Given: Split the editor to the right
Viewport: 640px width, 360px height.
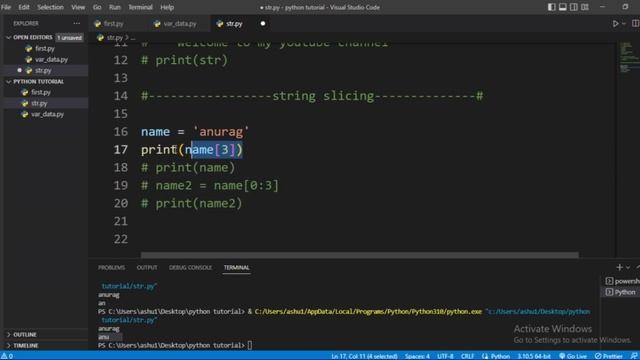Looking at the screenshot, I should click(x=636, y=24).
